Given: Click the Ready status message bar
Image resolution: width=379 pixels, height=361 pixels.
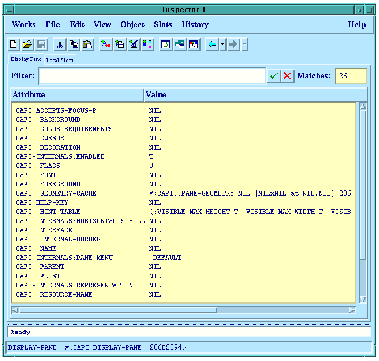Looking at the screenshot, I should tap(189, 332).
